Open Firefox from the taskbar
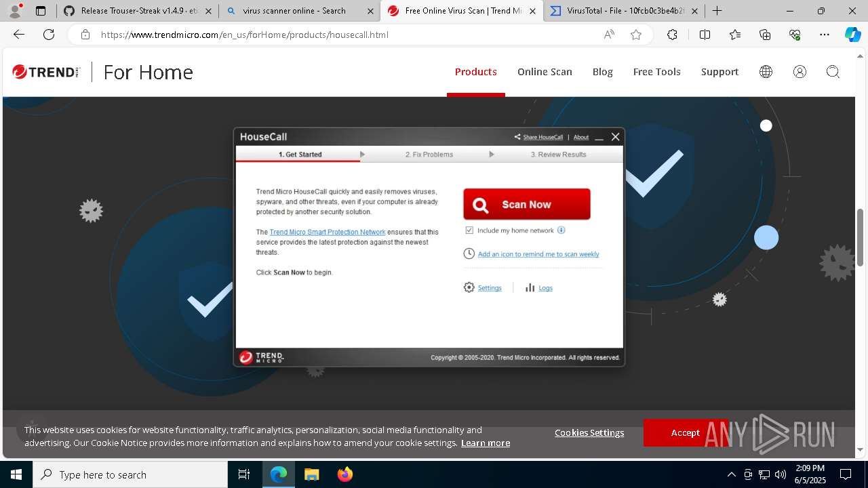This screenshot has height=488, width=868. pos(345,474)
